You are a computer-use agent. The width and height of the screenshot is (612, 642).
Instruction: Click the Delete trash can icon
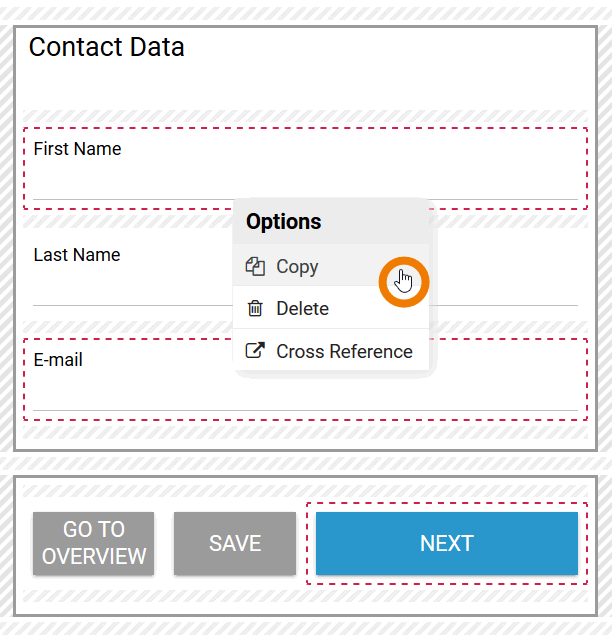point(255,309)
